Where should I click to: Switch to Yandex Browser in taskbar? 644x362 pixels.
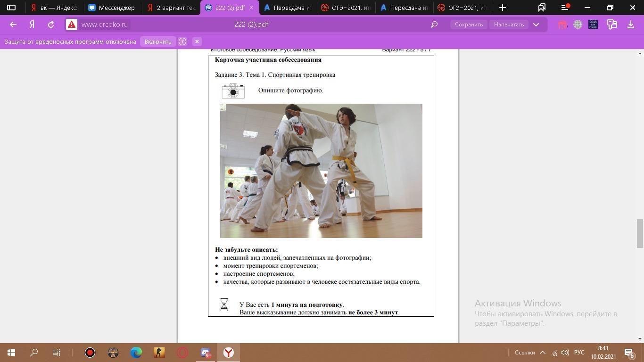[229, 353]
